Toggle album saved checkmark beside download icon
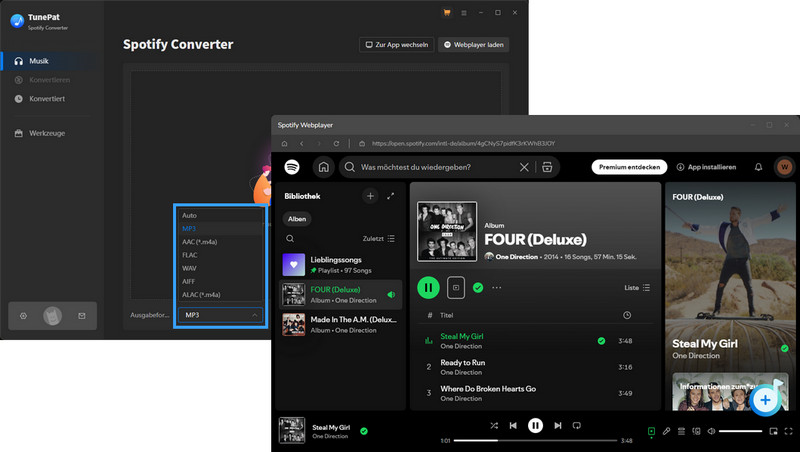The image size is (800, 452). (478, 288)
